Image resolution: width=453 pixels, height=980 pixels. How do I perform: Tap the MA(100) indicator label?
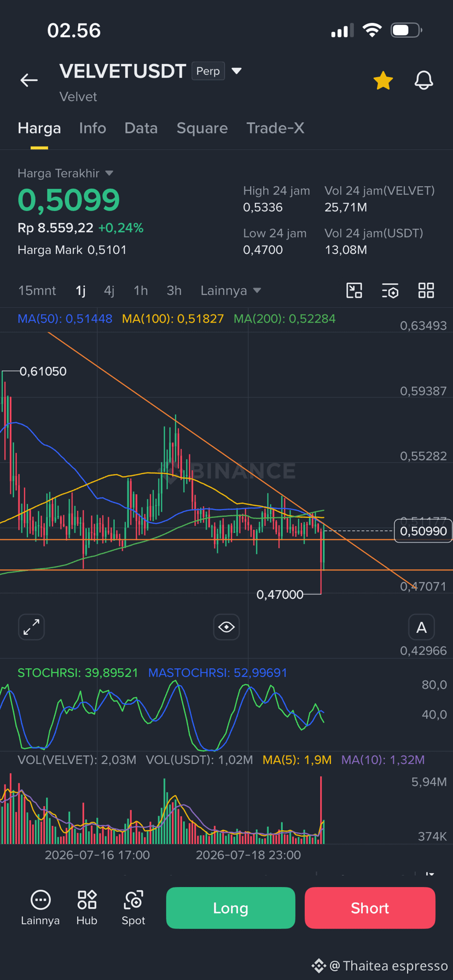tap(173, 319)
